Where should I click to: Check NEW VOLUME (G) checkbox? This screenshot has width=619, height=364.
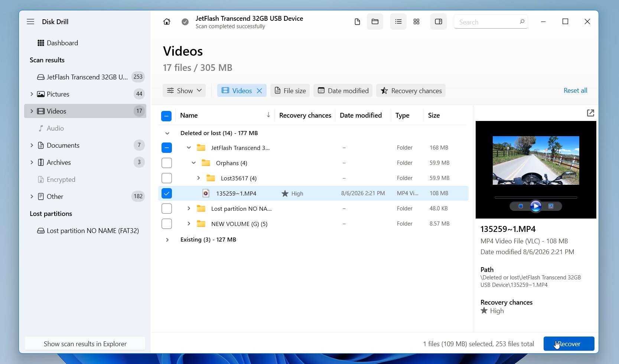(x=167, y=224)
